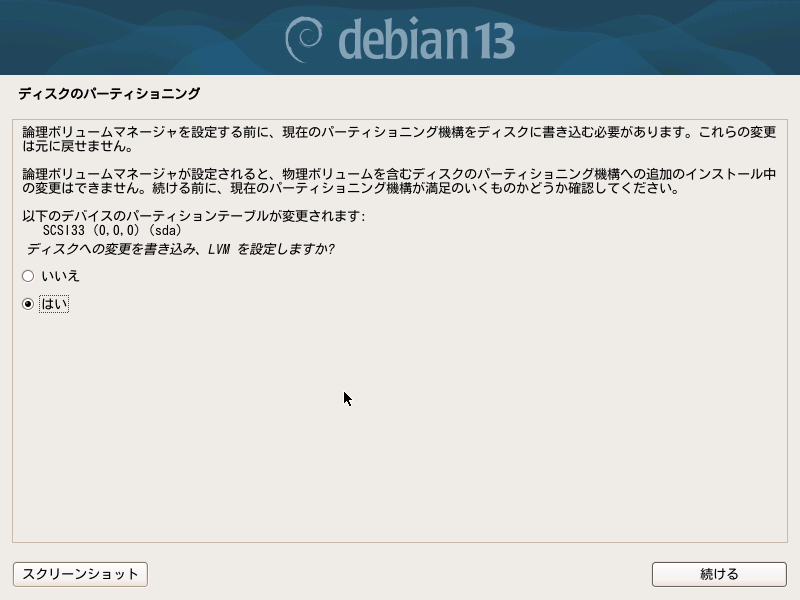Click the Debian swirl logo
Image resolution: width=800 pixels, height=600 pixels.
pos(304,39)
